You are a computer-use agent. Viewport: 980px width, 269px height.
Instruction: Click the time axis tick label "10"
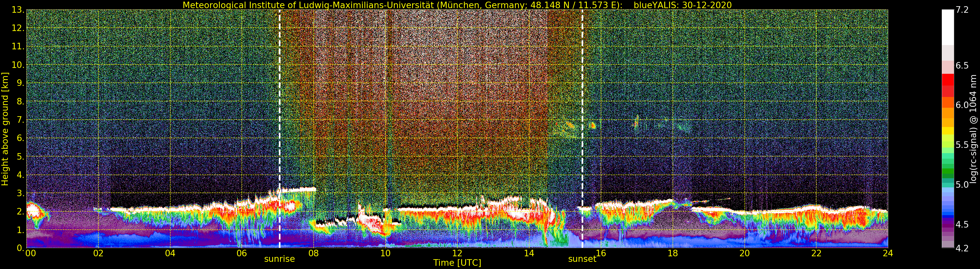(385, 253)
